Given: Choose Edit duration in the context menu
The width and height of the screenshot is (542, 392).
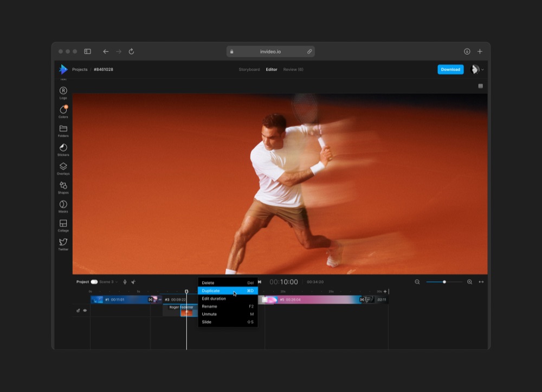Looking at the screenshot, I should tap(228, 298).
